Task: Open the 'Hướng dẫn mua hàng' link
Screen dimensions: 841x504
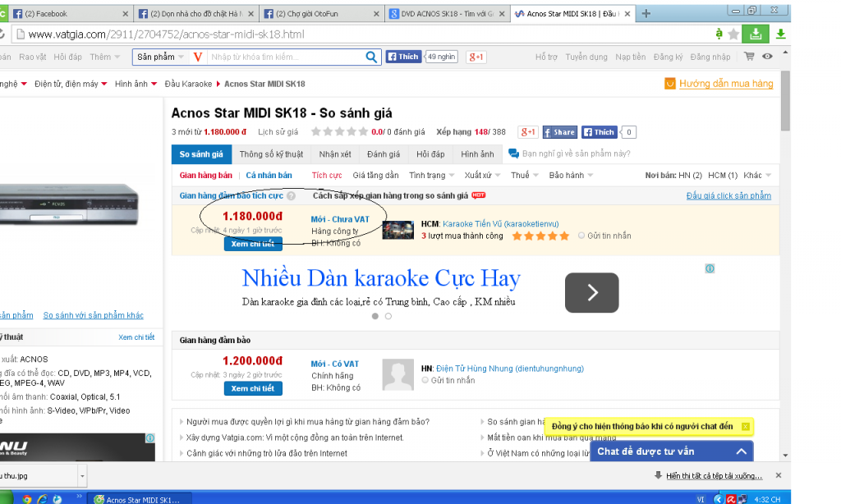Action: [725, 84]
